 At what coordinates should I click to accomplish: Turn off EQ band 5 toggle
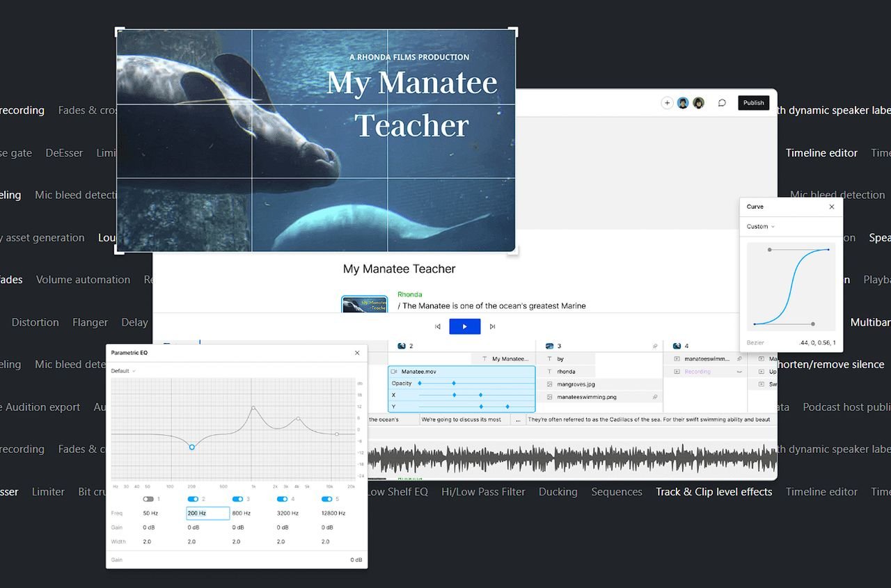pos(326,499)
